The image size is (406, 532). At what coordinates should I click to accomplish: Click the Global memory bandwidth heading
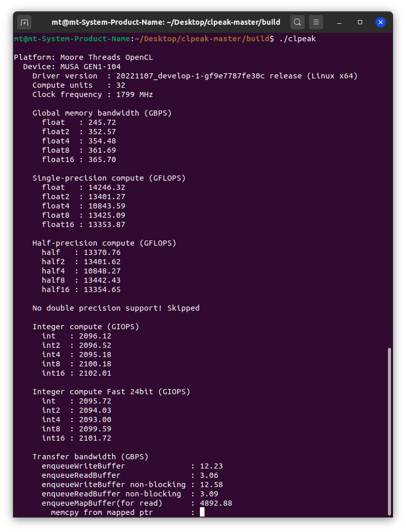tap(102, 113)
